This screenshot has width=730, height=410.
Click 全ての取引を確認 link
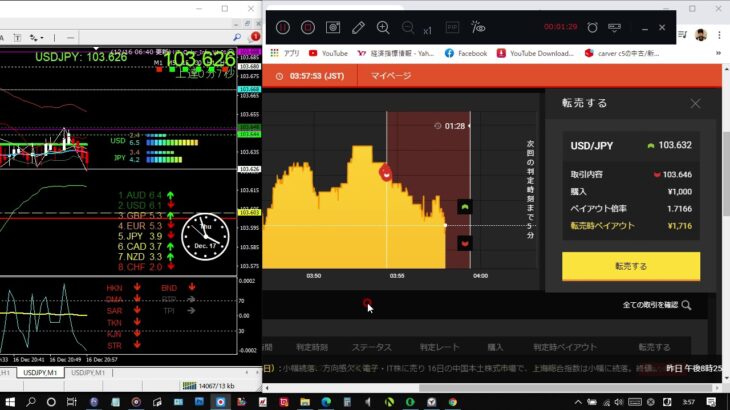click(x=657, y=305)
